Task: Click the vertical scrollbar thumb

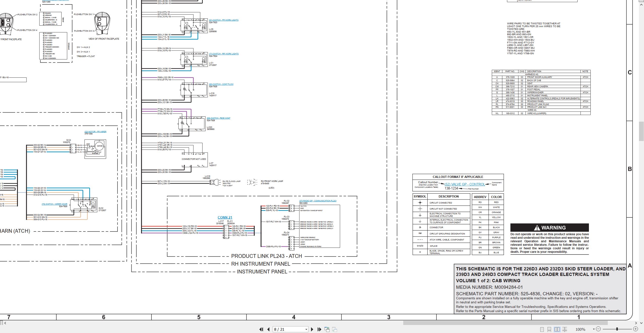Action: 641,131
